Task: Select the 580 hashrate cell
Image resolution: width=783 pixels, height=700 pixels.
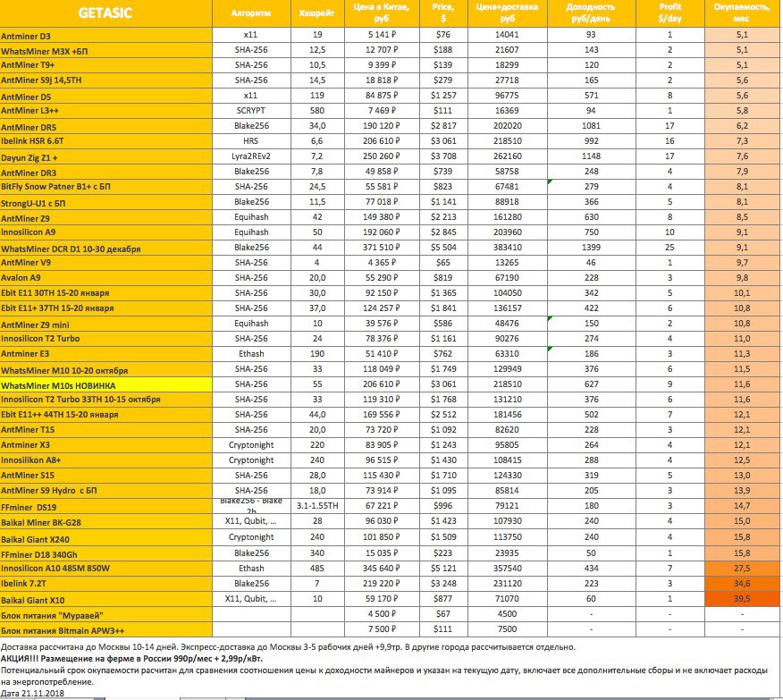Action: point(316,111)
